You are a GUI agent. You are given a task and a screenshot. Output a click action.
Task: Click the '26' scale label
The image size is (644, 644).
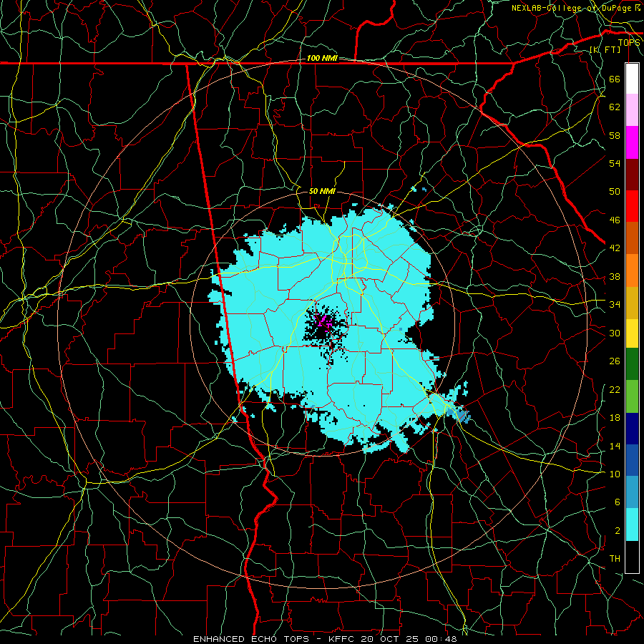pos(615,361)
